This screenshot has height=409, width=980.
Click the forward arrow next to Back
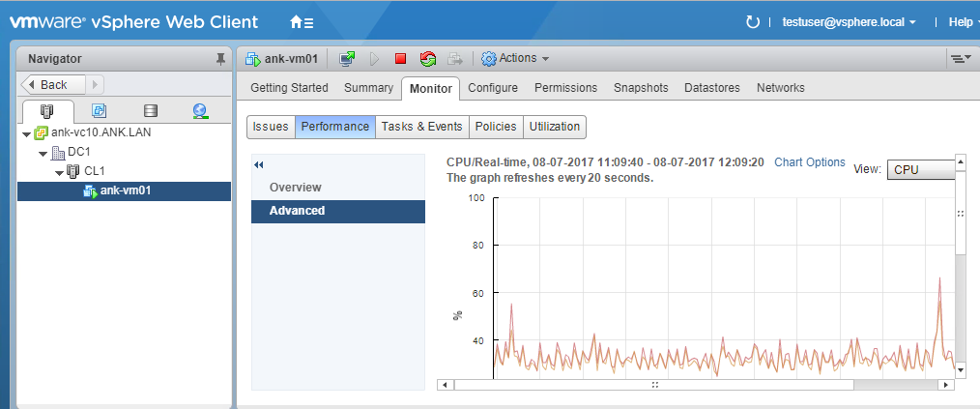(95, 84)
